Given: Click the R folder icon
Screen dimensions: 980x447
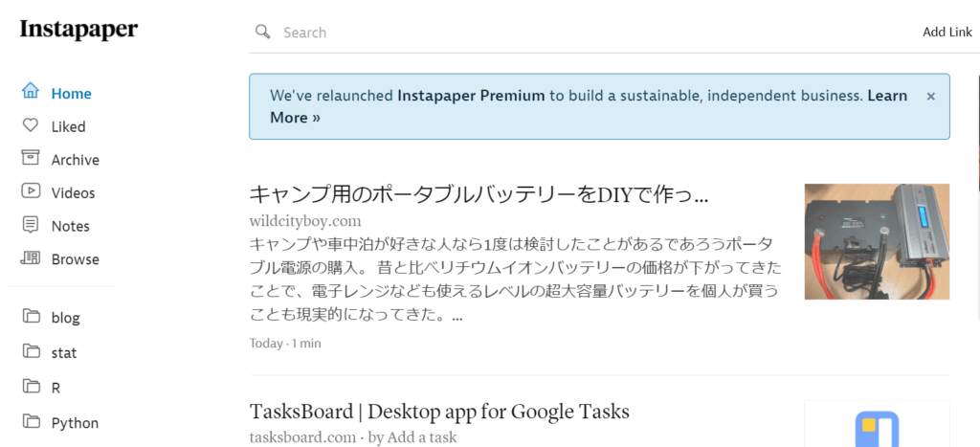Looking at the screenshot, I should [30, 386].
